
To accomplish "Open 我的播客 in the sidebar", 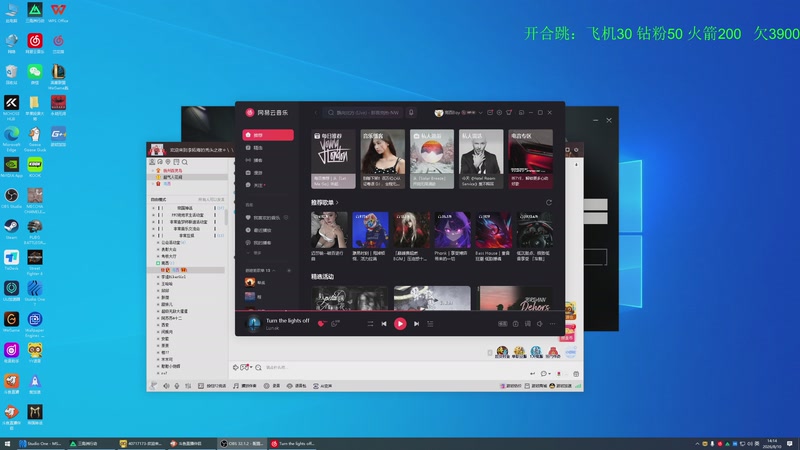I will (x=268, y=243).
